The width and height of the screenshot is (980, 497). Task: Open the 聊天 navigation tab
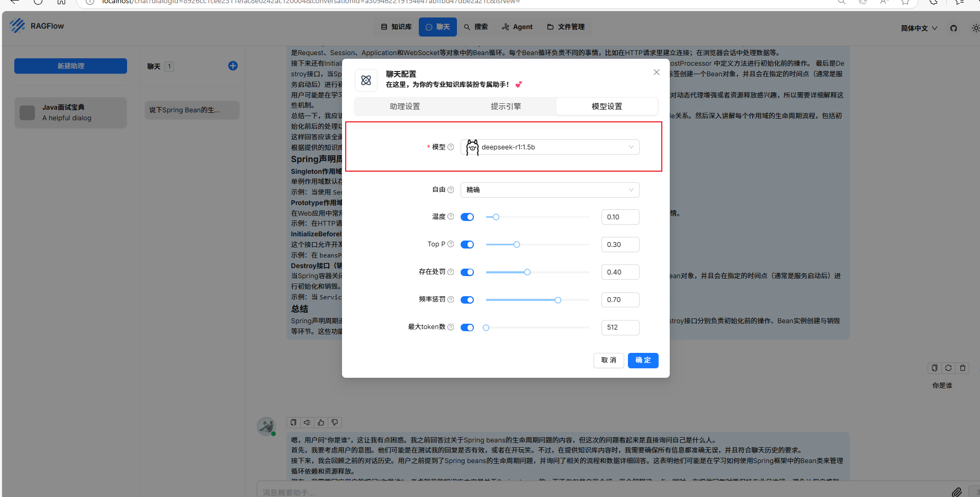(x=438, y=27)
